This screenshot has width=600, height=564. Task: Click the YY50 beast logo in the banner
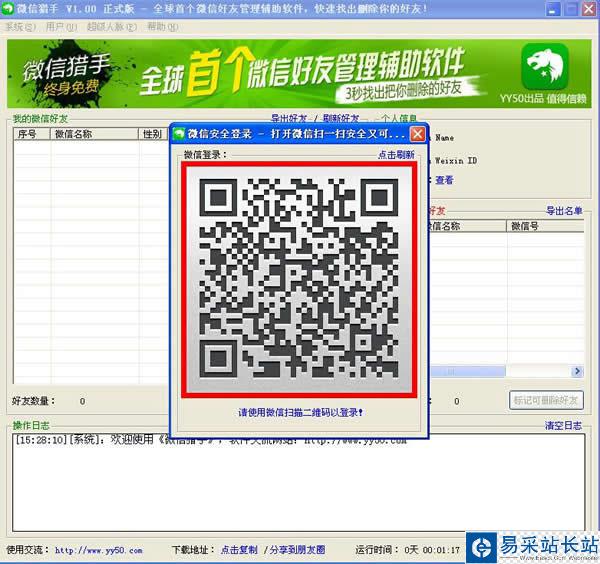[x=545, y=66]
